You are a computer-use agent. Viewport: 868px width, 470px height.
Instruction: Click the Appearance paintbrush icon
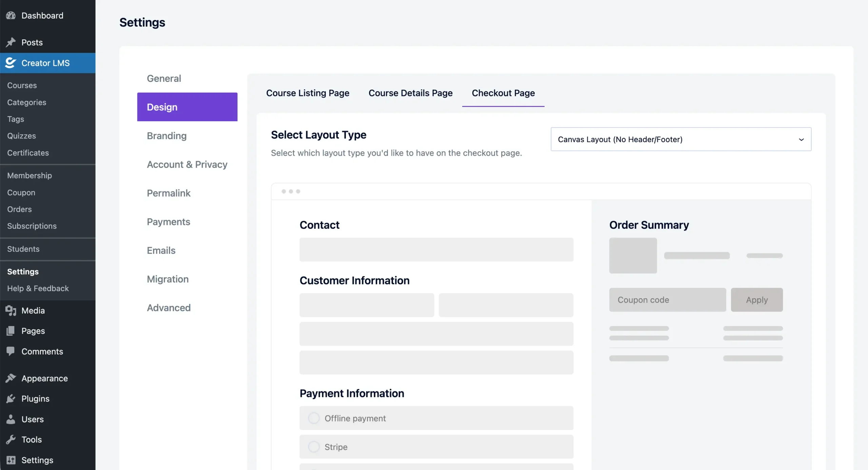click(x=11, y=378)
